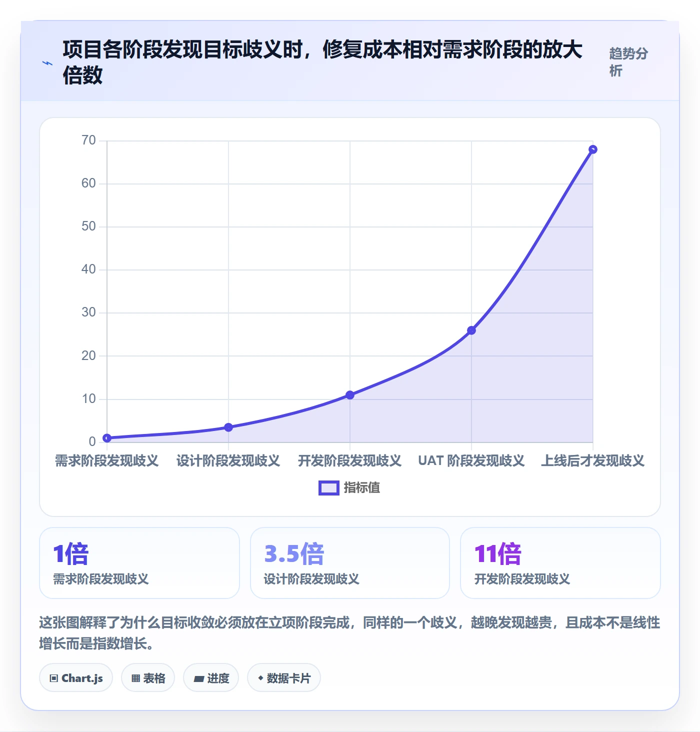Open the 11倍 stat card
Screen dimensions: 700x732
[560, 563]
